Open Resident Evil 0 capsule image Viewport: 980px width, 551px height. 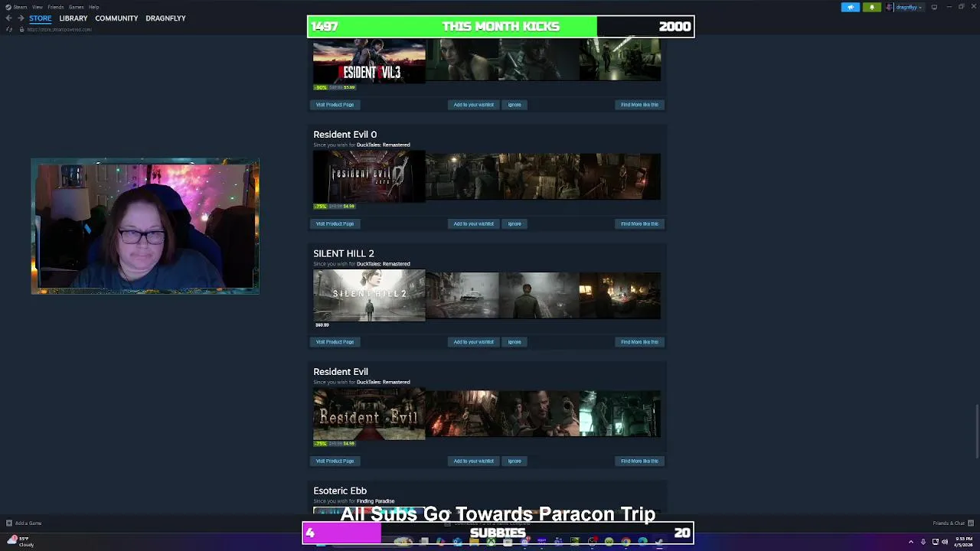point(369,176)
